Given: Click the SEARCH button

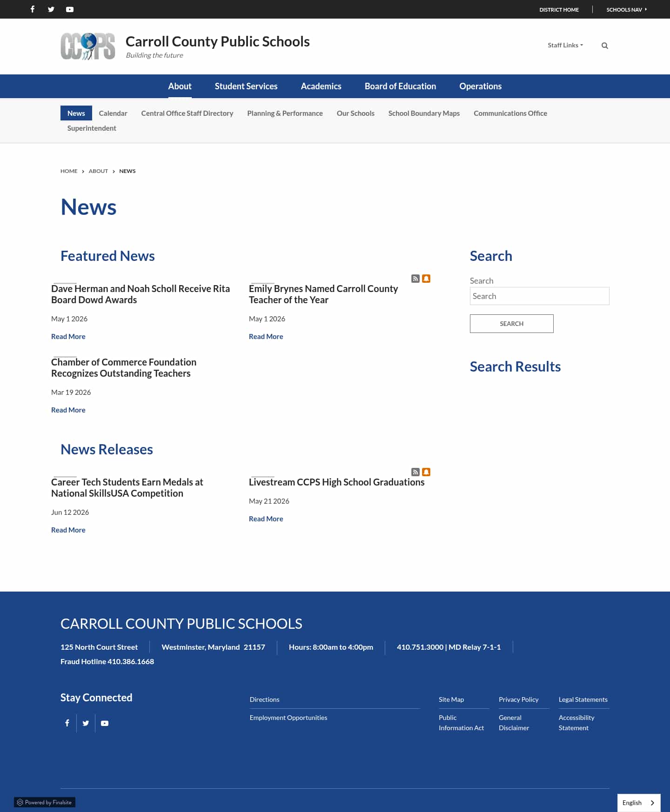Looking at the screenshot, I should (512, 324).
